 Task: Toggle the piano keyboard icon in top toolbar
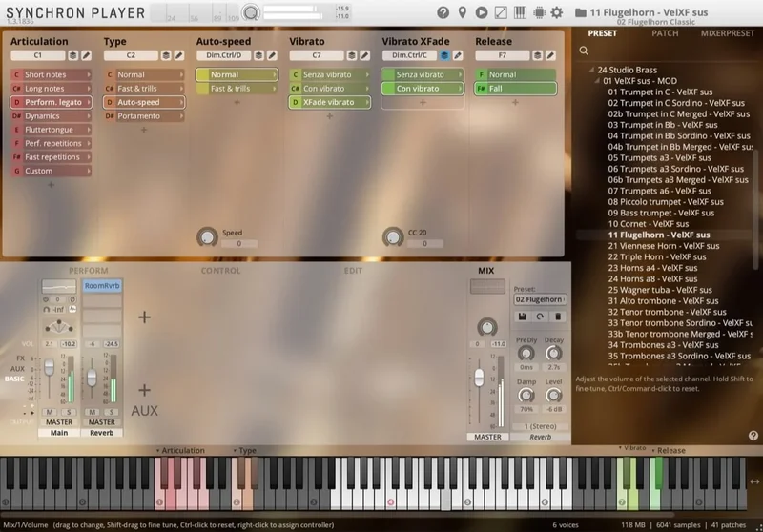(x=520, y=12)
